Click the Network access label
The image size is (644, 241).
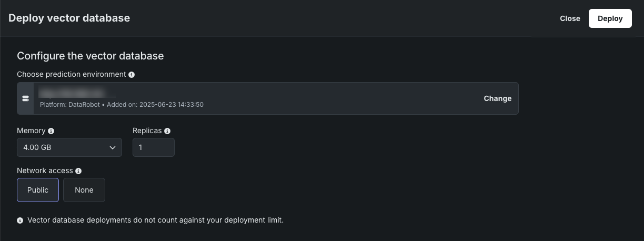pyautogui.click(x=45, y=171)
